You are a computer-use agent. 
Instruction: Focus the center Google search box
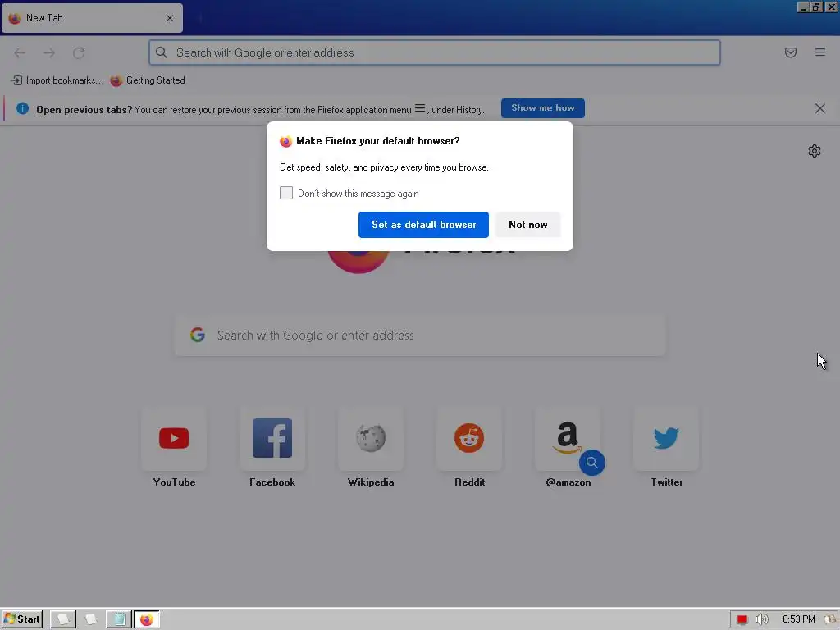420,336
